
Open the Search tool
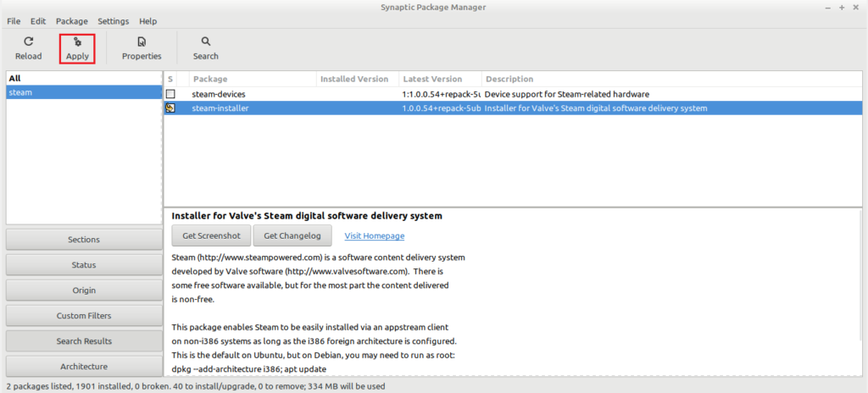(205, 48)
